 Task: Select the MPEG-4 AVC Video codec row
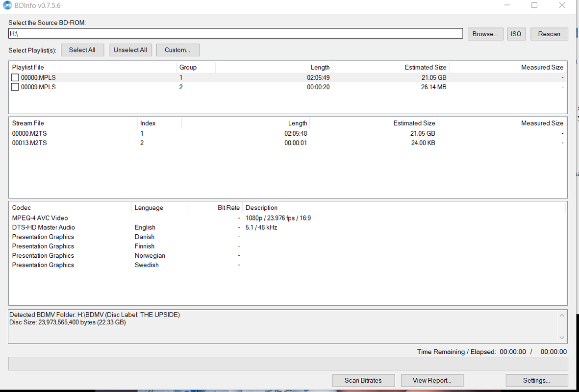[x=288, y=218]
